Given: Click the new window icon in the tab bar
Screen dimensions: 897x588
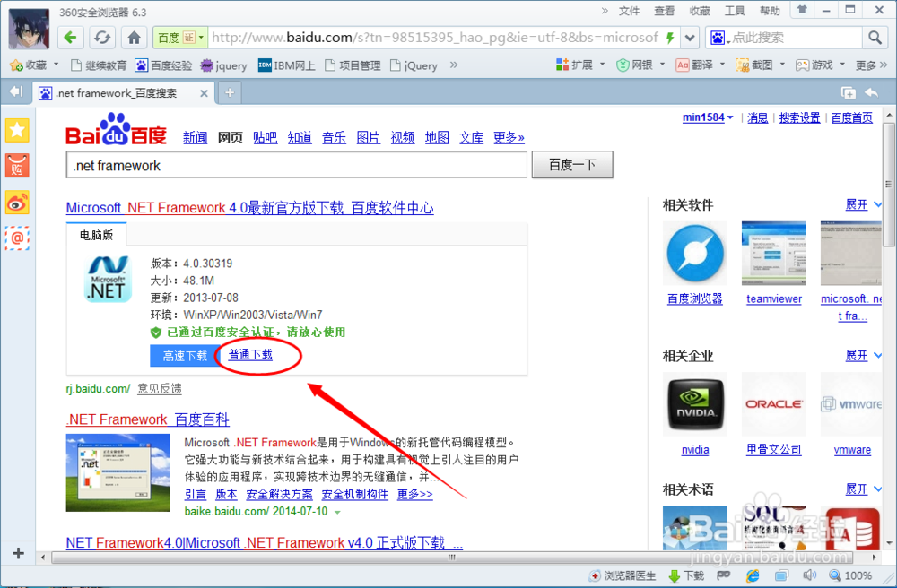Looking at the screenshot, I should (x=849, y=92).
